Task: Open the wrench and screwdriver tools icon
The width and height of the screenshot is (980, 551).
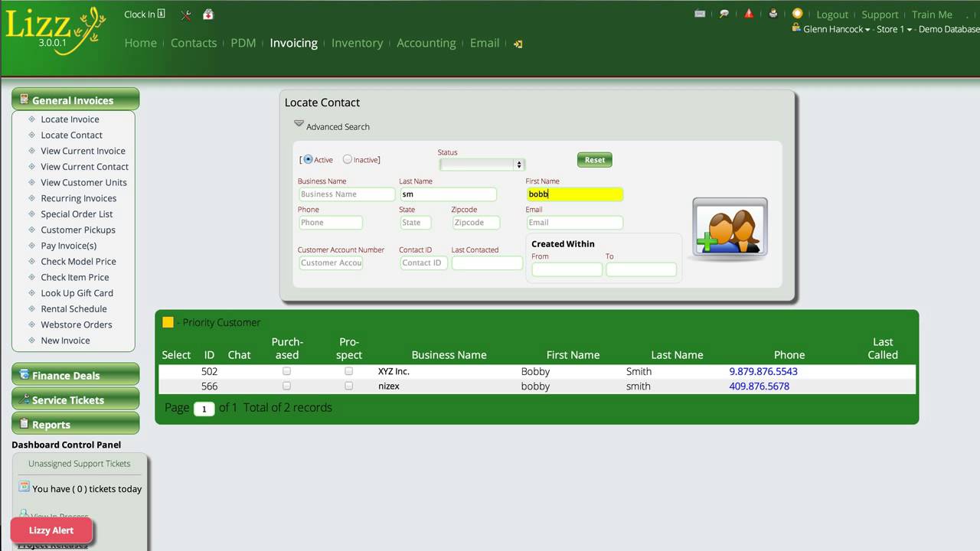Action: click(x=186, y=15)
